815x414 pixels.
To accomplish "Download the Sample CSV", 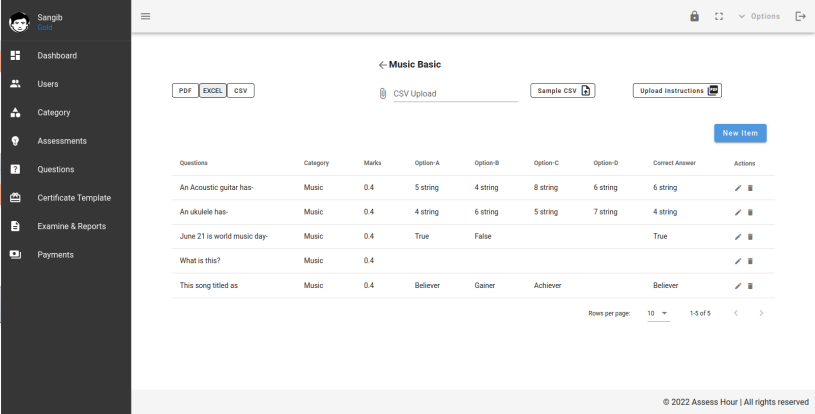I will click(563, 90).
